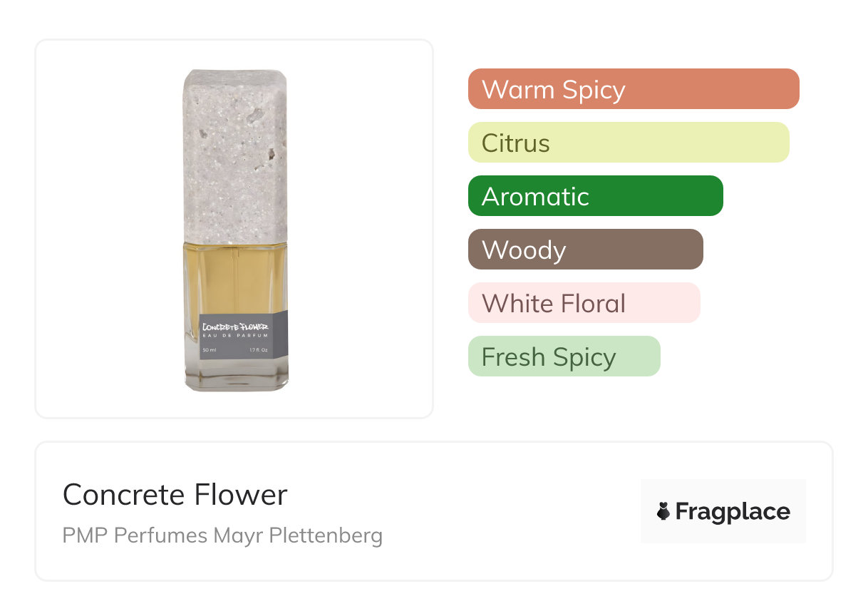Select the Citrus accord bar
The width and height of the screenshot is (868, 616).
(628, 143)
